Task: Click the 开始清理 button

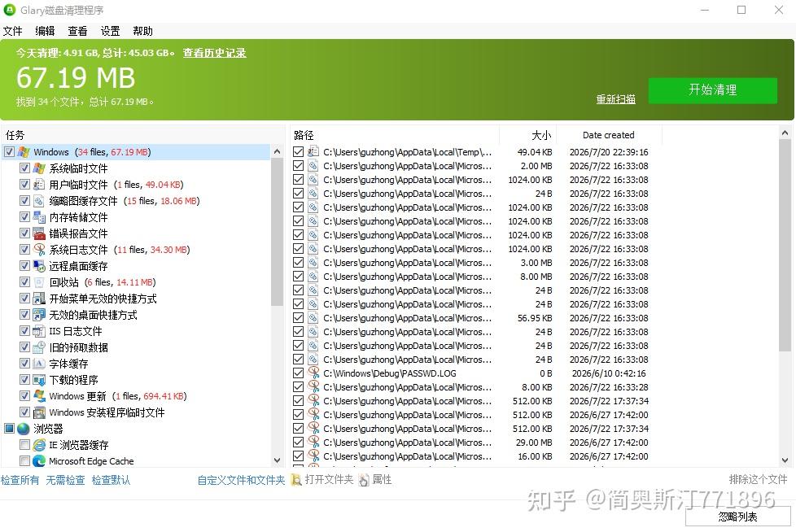Action: [x=712, y=90]
